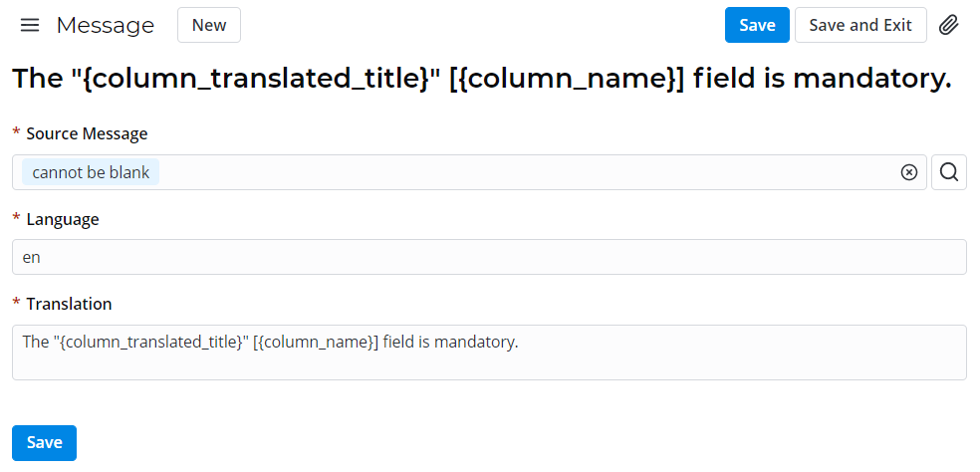This screenshot has height=472, width=980.
Task: Click into the Language input field
Action: 489,257
